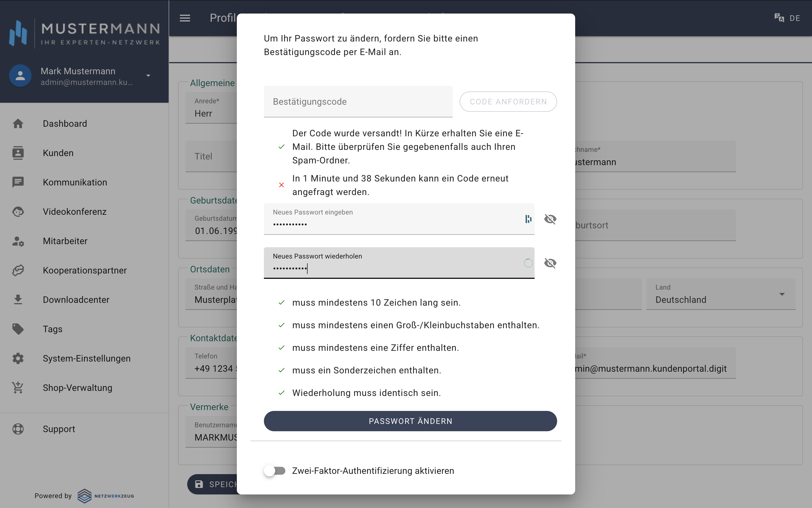Click the language translate icon

click(779, 18)
